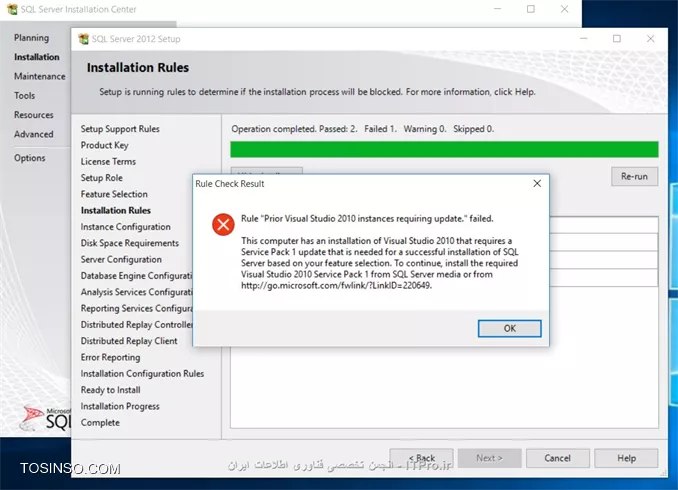Click the Help button

tap(626, 458)
